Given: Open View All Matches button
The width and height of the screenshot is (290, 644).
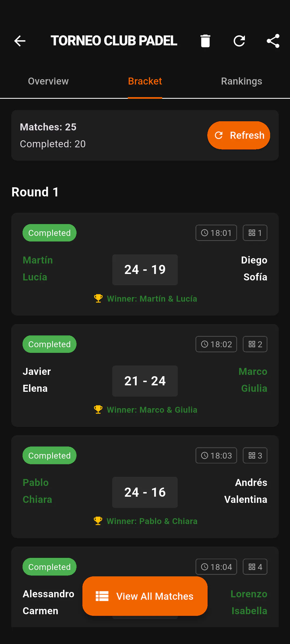Looking at the screenshot, I should point(145,596).
